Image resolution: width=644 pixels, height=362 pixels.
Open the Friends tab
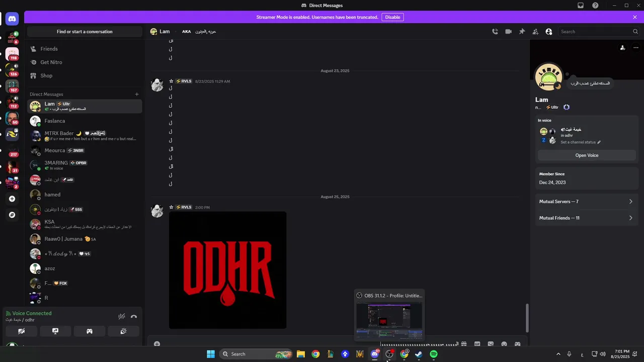pyautogui.click(x=85, y=49)
